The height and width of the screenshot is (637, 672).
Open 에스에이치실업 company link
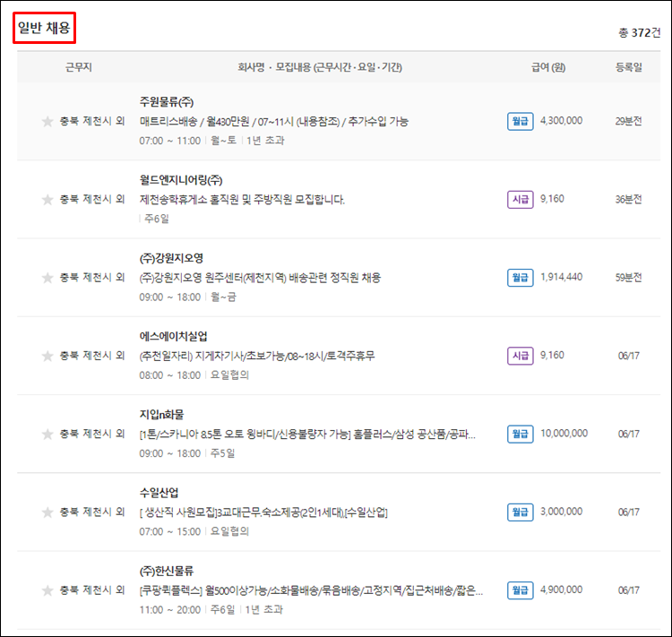[173, 337]
